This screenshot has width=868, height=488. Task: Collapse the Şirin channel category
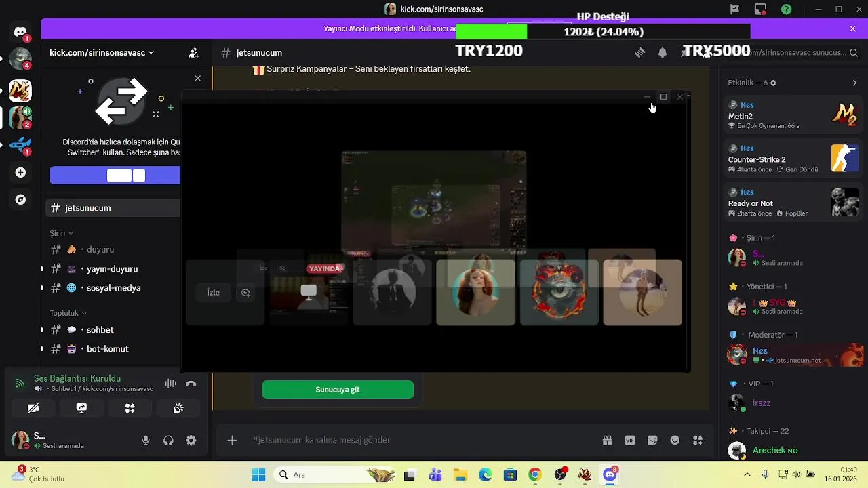(61, 233)
